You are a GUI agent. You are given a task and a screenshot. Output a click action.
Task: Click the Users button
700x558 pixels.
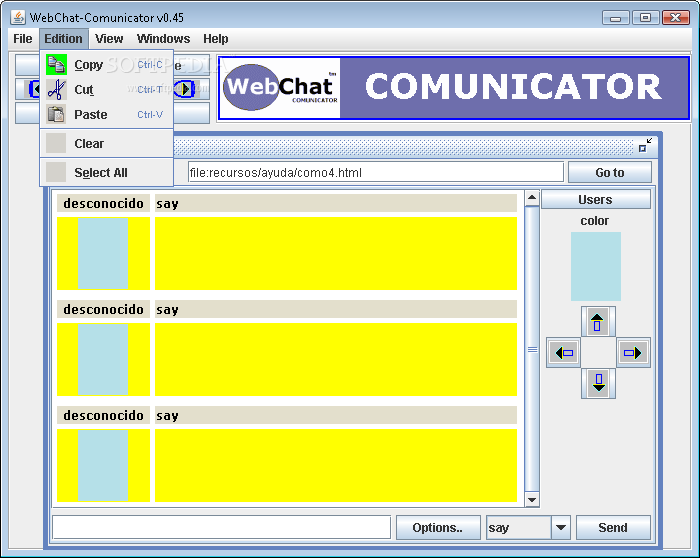[596, 200]
